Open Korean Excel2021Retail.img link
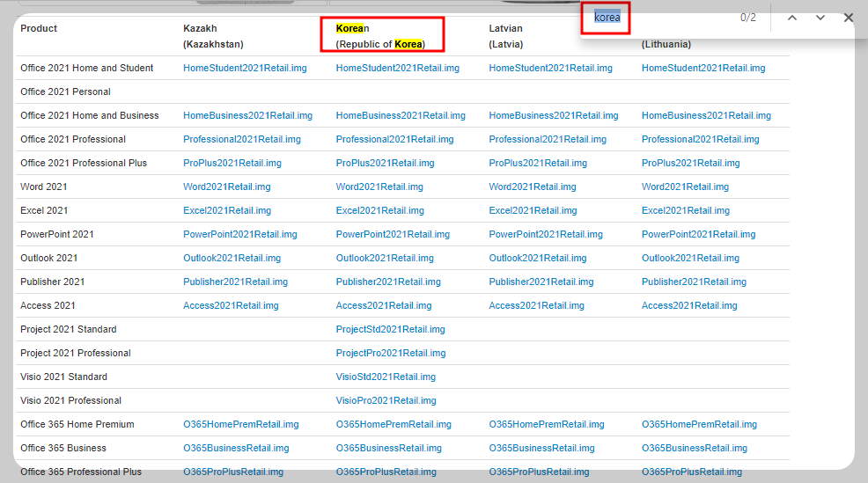 tap(379, 211)
